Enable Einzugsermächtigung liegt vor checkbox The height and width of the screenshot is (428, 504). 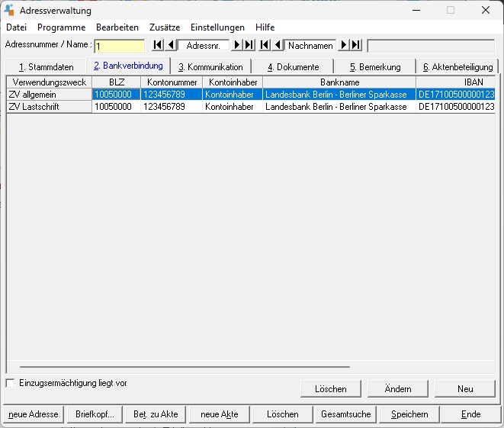click(x=11, y=383)
